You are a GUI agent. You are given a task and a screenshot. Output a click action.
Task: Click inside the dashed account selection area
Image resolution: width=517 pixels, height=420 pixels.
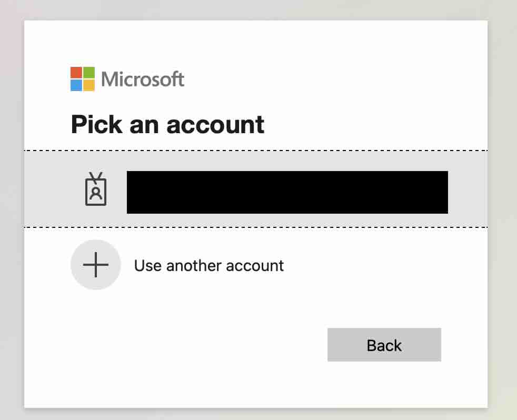coord(263,188)
